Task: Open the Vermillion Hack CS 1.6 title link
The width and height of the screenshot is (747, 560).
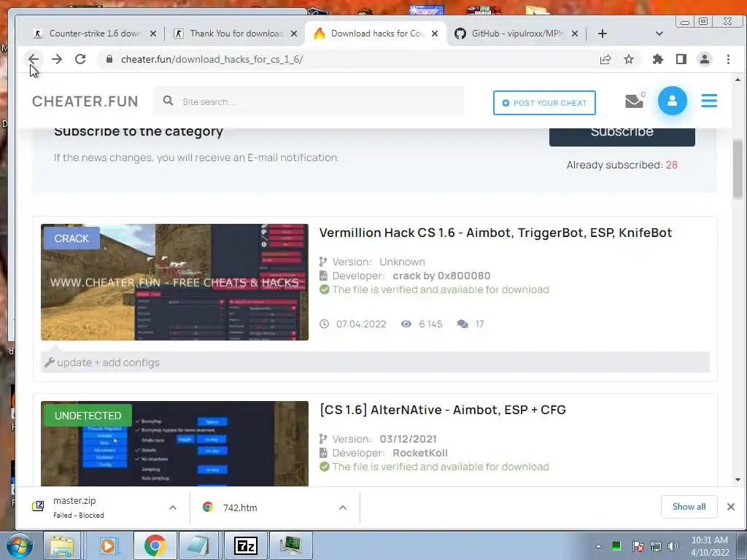Action: 495,233
